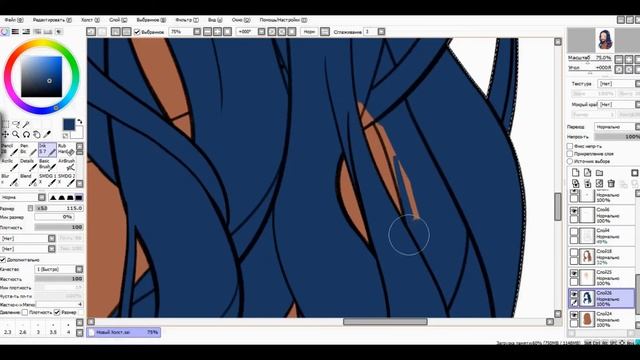
Task: Select the Ink 5.7 brush
Action: (x=47, y=149)
